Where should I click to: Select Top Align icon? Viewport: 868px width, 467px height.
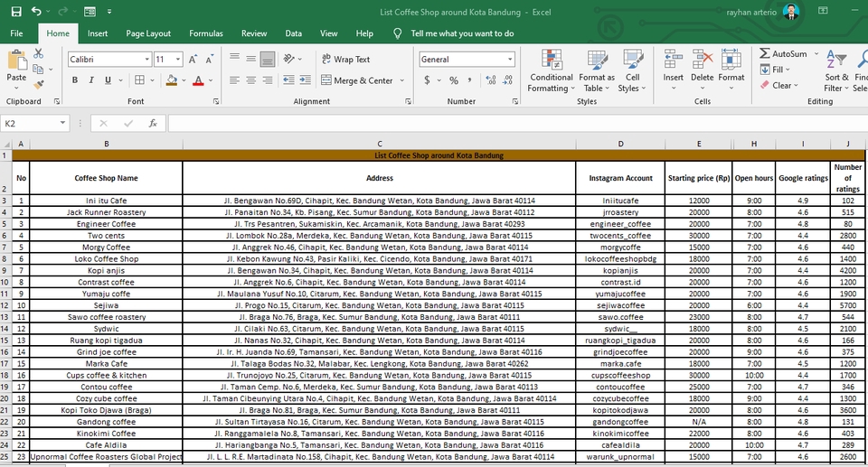(x=235, y=59)
